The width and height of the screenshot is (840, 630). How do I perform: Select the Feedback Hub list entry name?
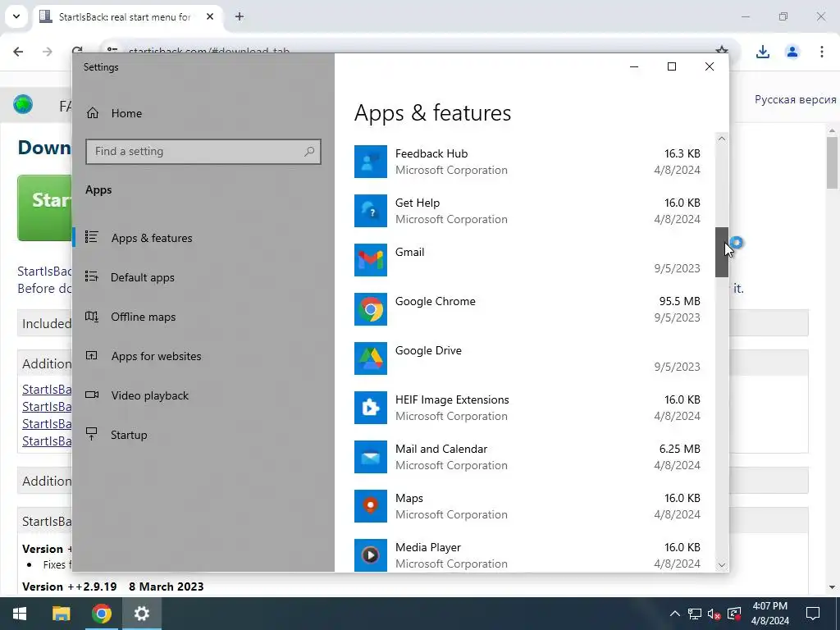point(431,153)
